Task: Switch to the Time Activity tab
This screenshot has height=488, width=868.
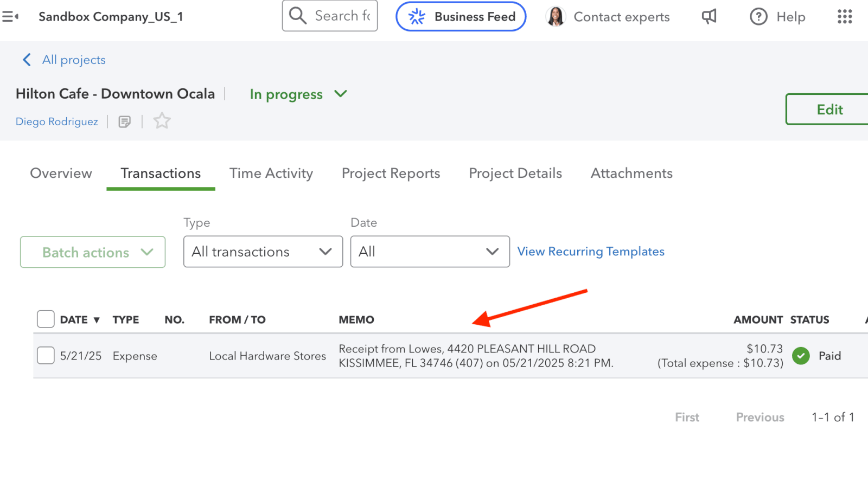Action: click(x=271, y=174)
